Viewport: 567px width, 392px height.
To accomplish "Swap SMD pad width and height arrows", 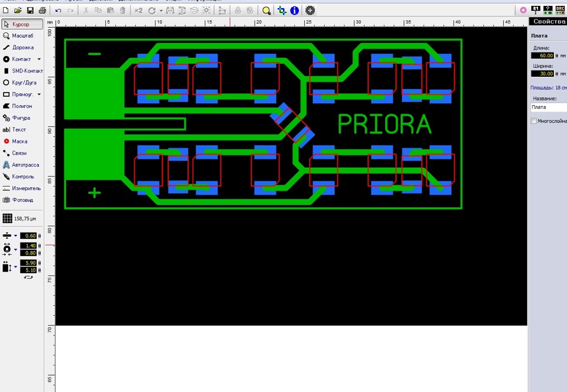I will point(28,277).
